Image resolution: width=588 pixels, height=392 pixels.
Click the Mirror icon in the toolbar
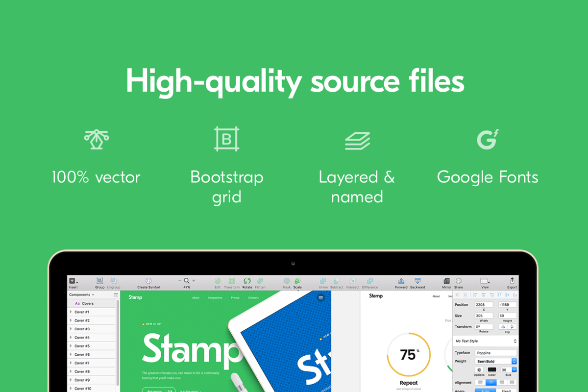[x=446, y=281]
